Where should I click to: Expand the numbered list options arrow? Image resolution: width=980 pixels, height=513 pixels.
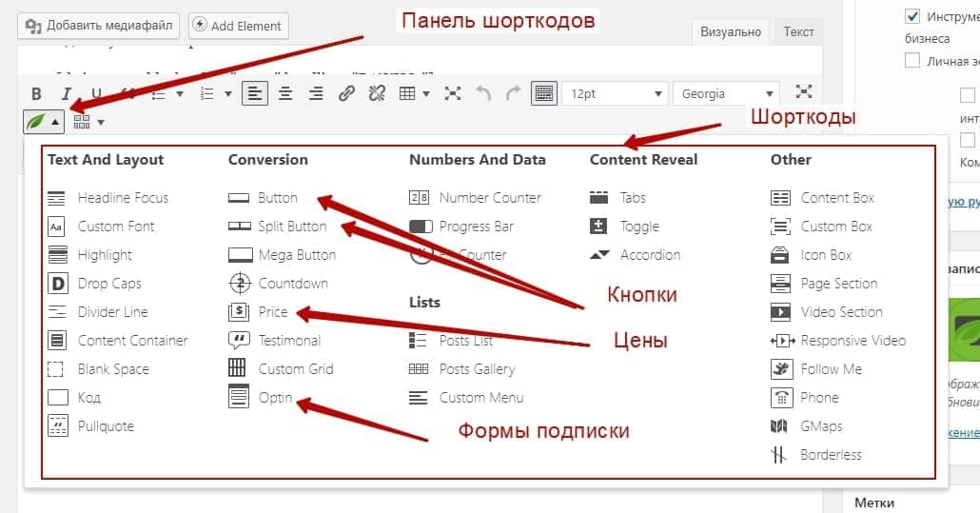pos(228,94)
